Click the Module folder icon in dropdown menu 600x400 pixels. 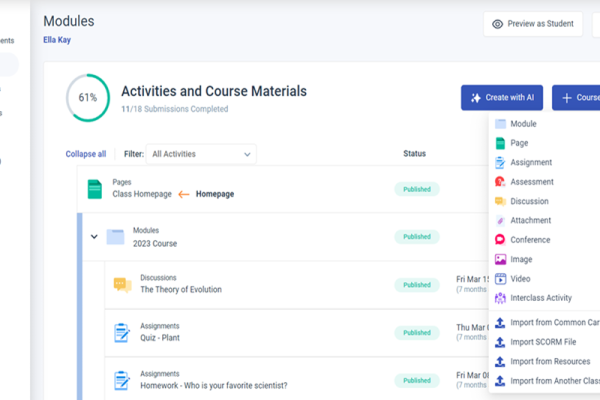[500, 124]
